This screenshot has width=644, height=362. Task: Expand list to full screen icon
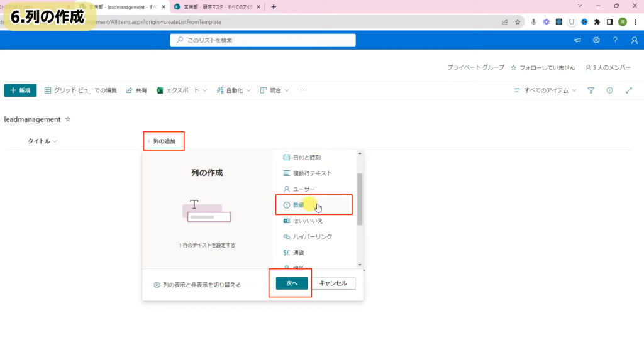628,90
